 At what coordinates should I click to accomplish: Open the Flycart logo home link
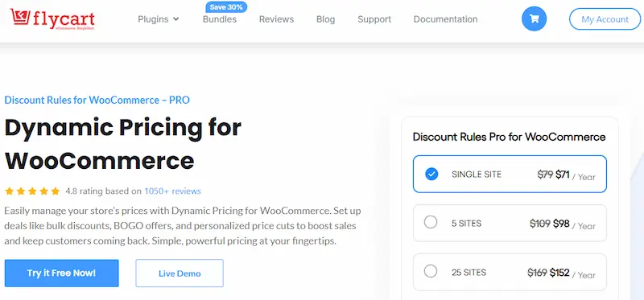(x=52, y=19)
